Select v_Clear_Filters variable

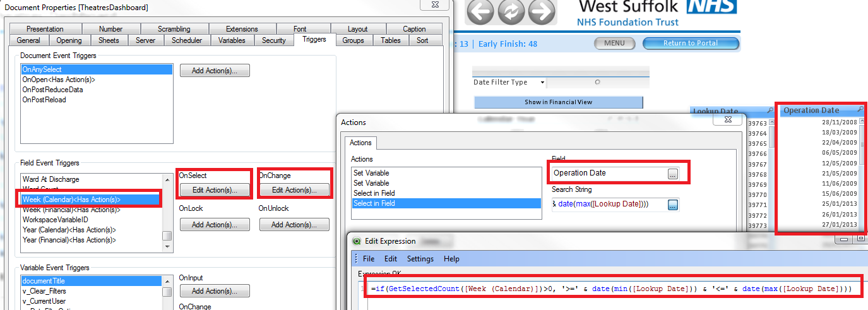[x=91, y=291]
